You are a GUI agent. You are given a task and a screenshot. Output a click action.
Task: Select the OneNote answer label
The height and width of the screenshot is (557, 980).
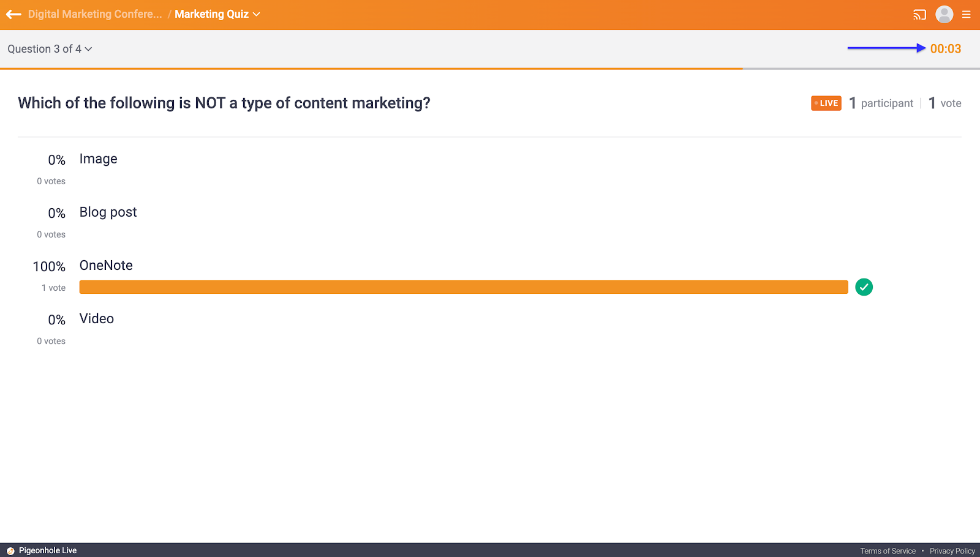106,266
